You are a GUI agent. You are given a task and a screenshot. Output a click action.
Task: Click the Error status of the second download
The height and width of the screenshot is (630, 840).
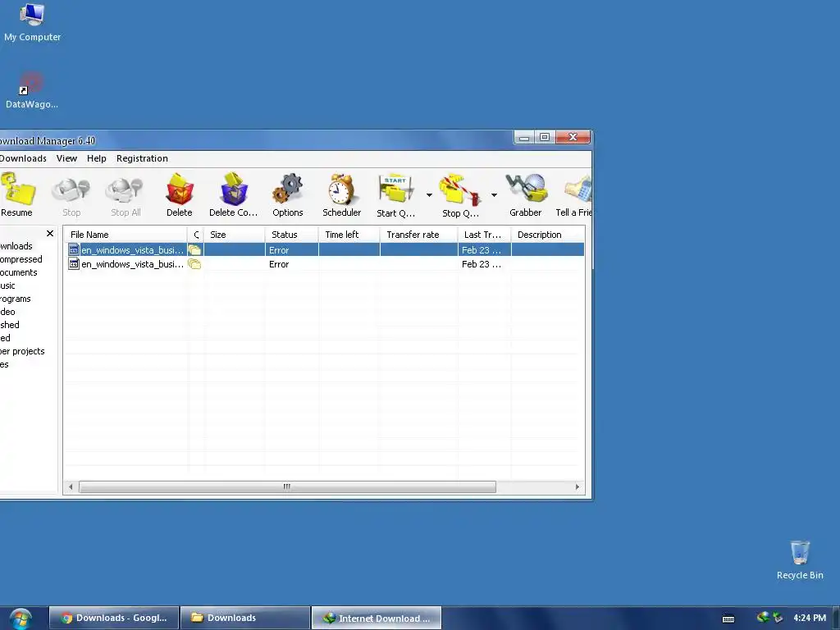(x=279, y=264)
